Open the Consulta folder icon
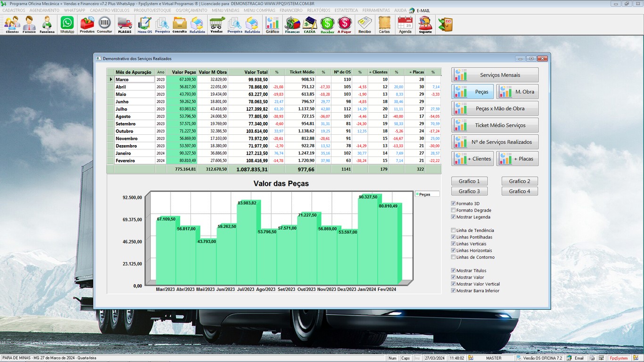 tap(180, 25)
